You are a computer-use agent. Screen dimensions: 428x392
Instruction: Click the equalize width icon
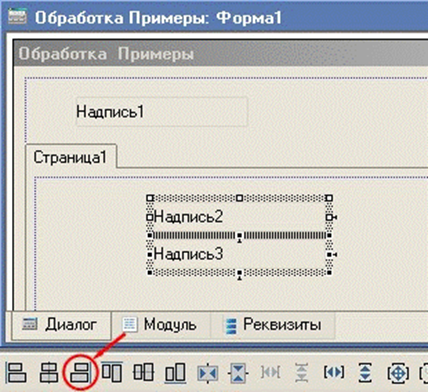[334, 372]
